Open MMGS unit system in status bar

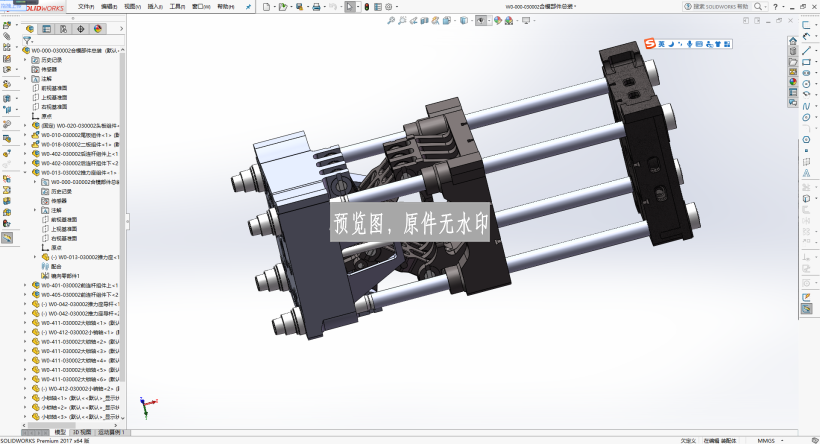tap(766, 441)
